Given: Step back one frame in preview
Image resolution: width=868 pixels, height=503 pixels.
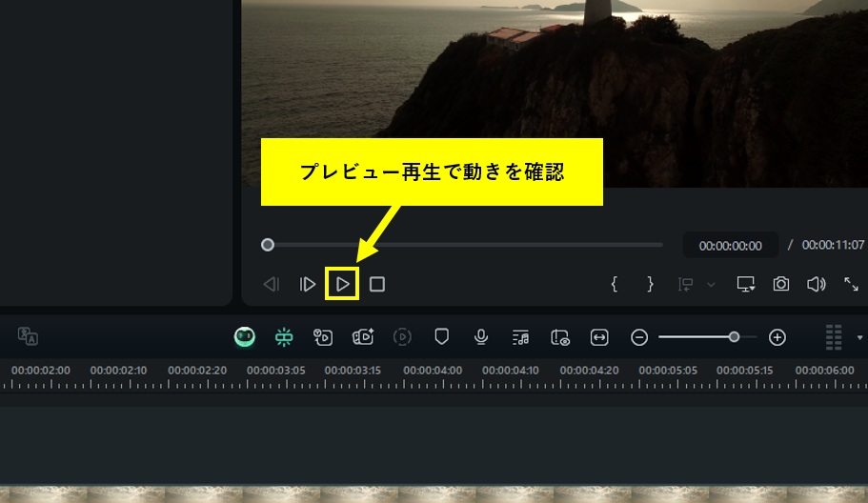Looking at the screenshot, I should (272, 285).
